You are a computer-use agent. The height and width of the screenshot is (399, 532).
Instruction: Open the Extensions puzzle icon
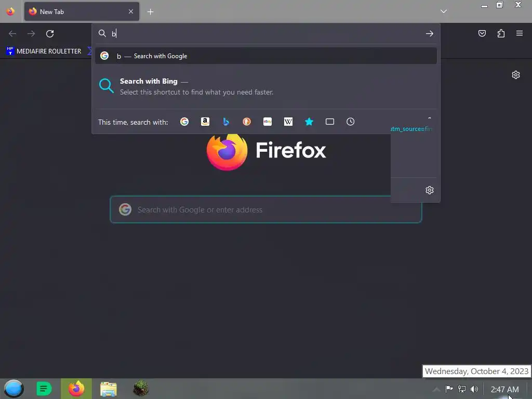point(501,33)
